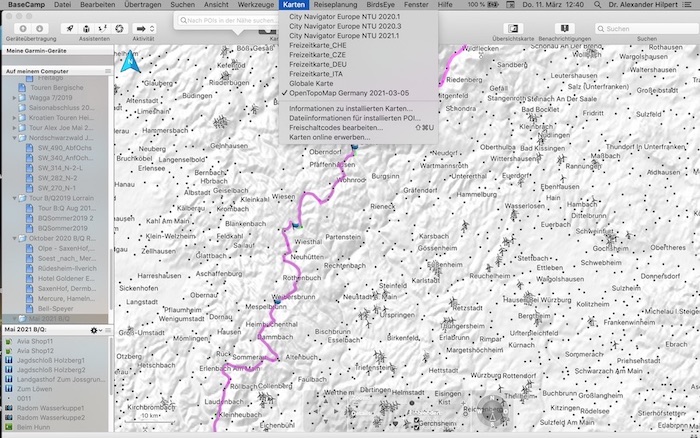Collapse the Nordschwarzwald folder
The image size is (700, 438).
point(14,139)
